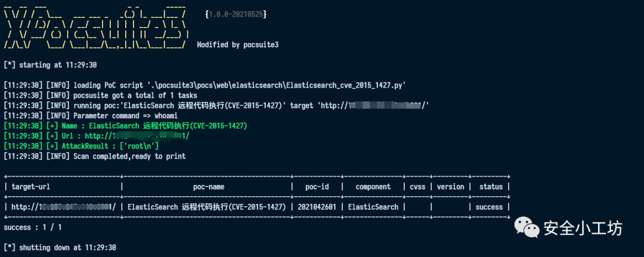Screen dimensions: 644x257
Task: Click the 'Modified by pocsuite3' text
Action: [237, 45]
